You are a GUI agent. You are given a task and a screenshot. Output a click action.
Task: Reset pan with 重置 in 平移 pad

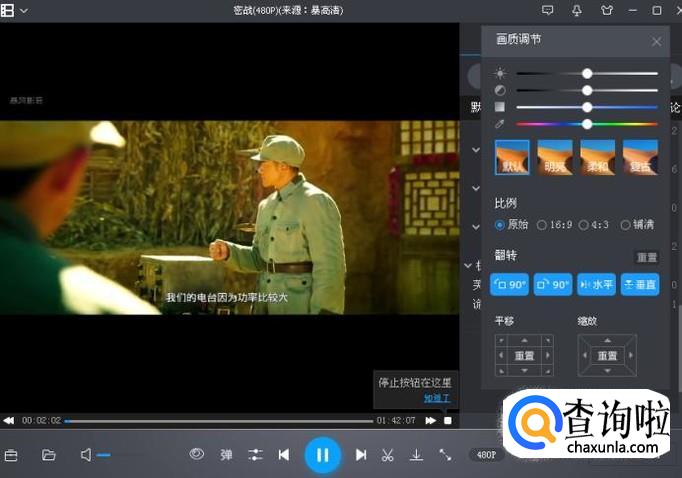pyautogui.click(x=524, y=356)
